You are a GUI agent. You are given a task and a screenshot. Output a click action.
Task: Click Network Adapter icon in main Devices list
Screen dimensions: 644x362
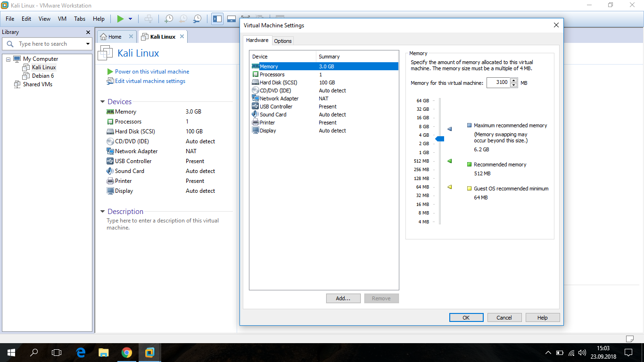tap(110, 151)
